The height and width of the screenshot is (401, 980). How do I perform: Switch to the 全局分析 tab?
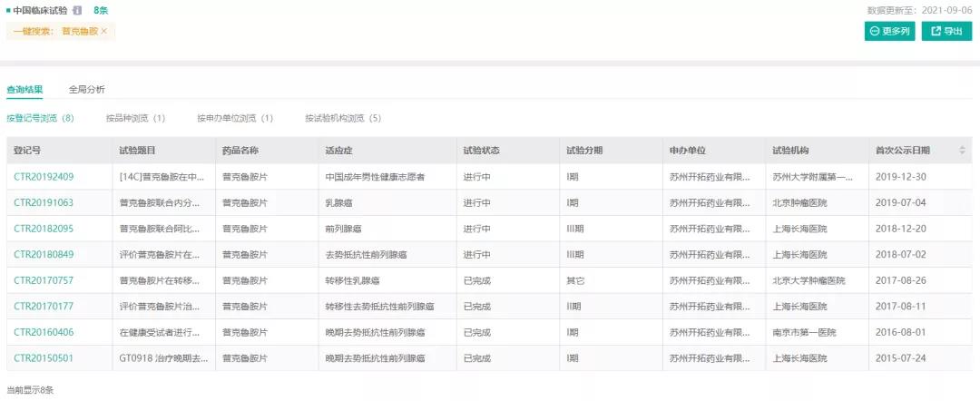(87, 89)
